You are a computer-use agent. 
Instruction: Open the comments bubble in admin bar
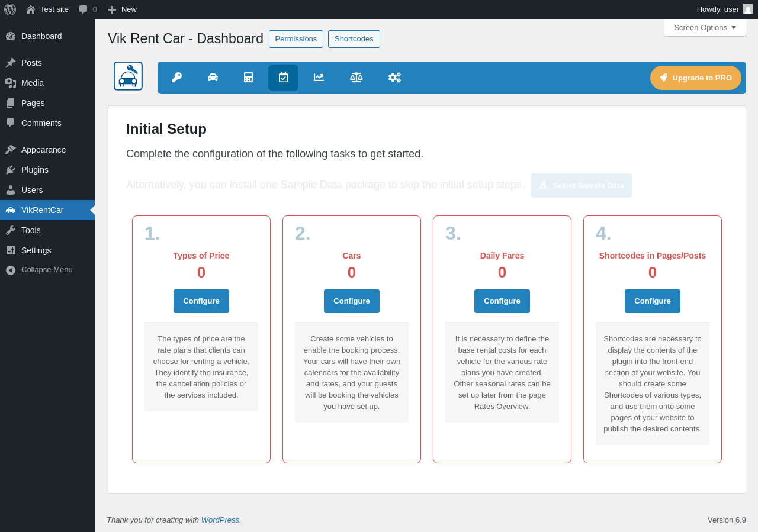click(88, 9)
